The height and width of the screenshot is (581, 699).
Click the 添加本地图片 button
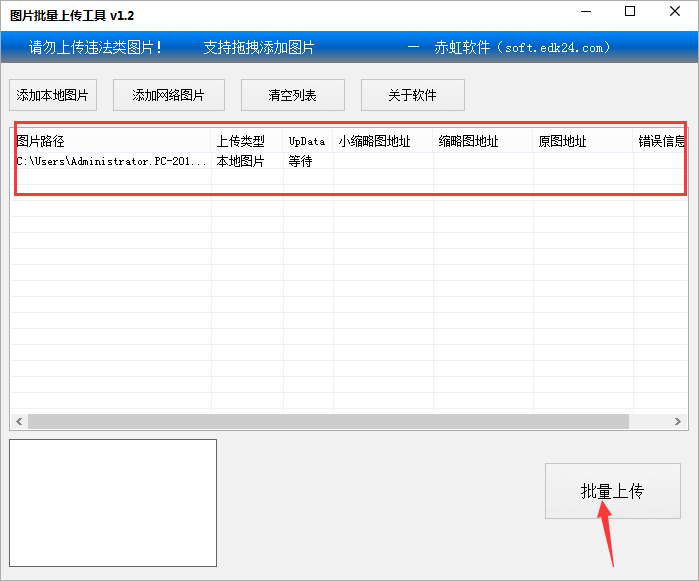point(53,95)
